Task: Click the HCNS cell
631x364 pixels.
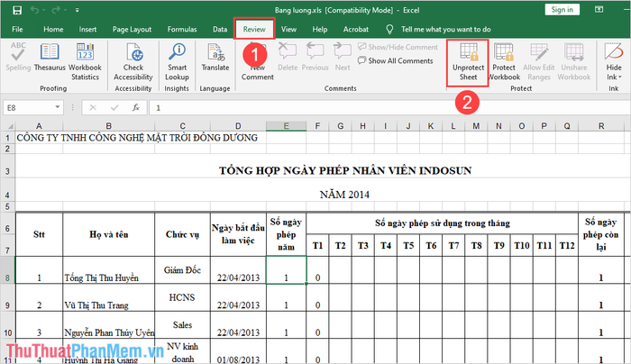Action: click(x=182, y=297)
